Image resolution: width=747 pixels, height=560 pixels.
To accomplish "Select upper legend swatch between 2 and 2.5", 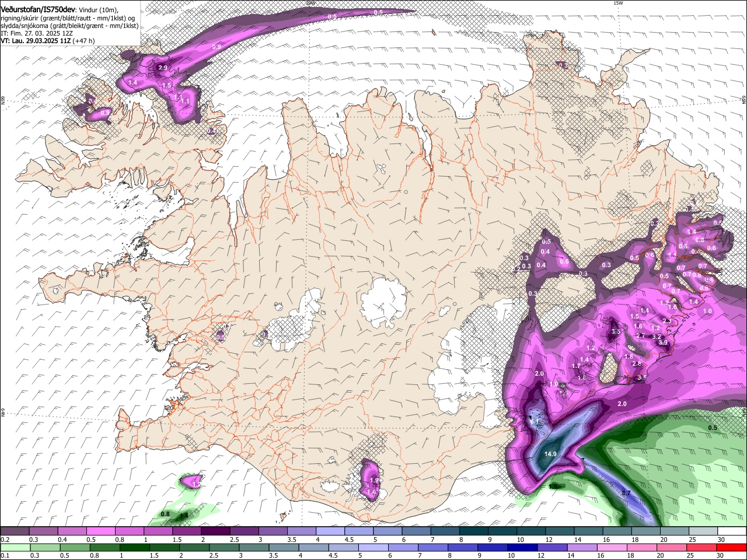I will coord(215,531).
